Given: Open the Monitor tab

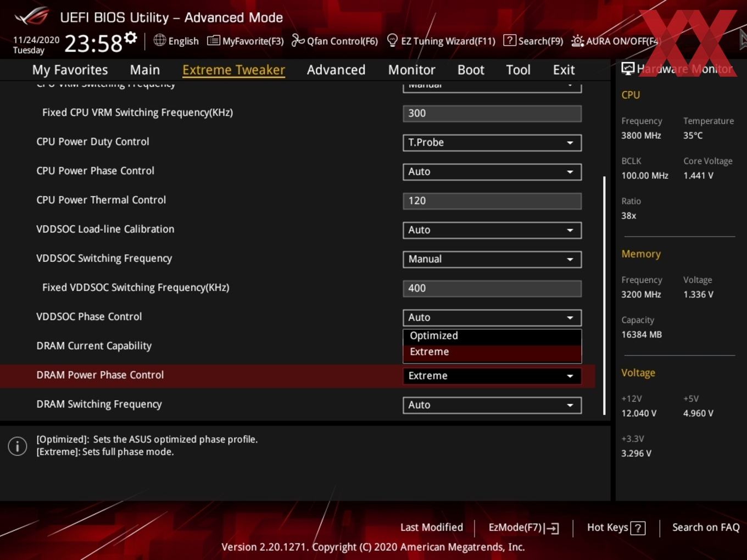Looking at the screenshot, I should 411,70.
